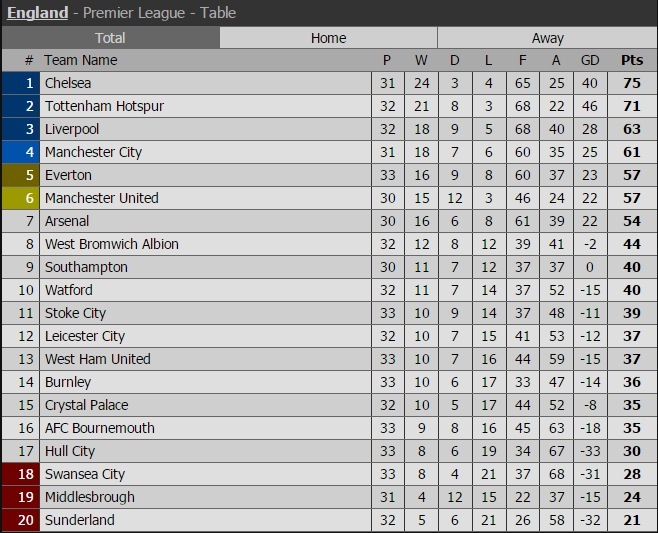Open Sunderland team link
The image size is (658, 533).
(x=80, y=520)
